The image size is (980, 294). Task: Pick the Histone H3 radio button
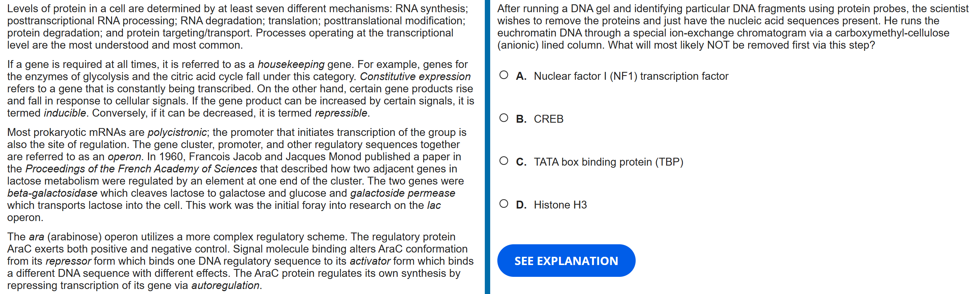(x=503, y=204)
